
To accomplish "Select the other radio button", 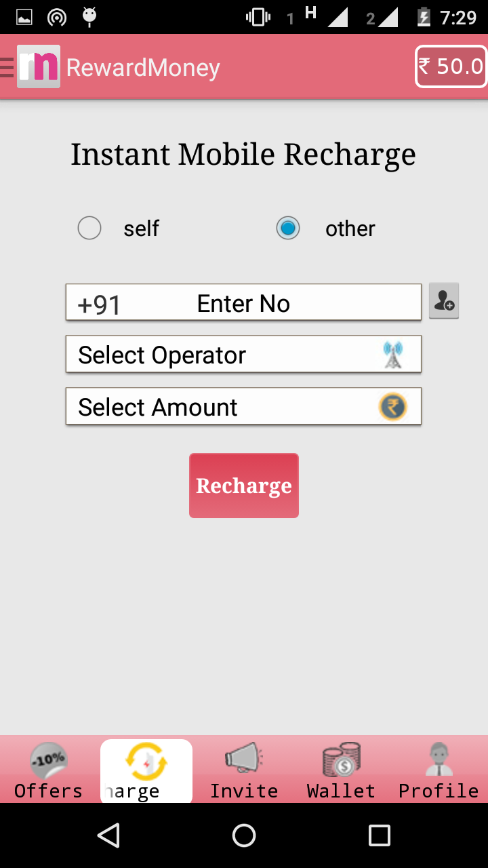I will [288, 228].
